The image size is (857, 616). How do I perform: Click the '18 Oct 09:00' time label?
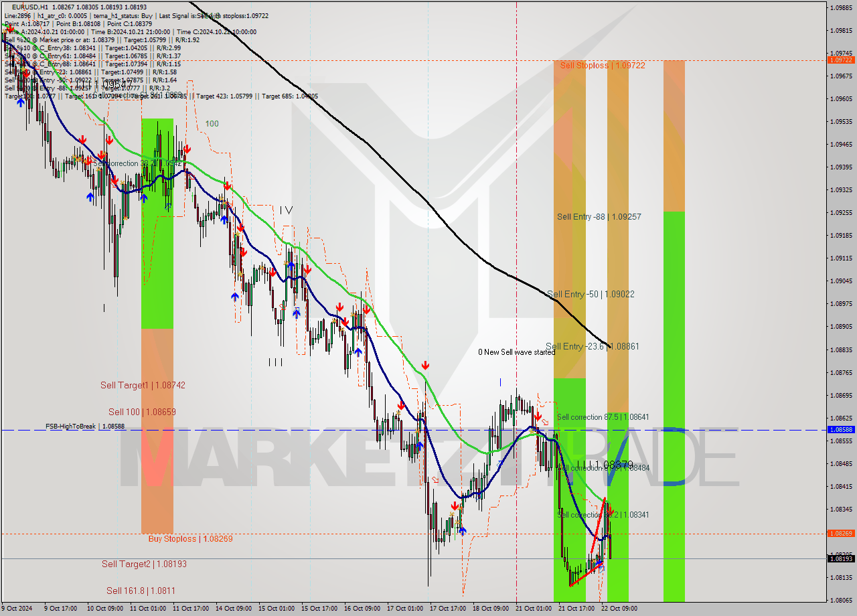coord(490,609)
